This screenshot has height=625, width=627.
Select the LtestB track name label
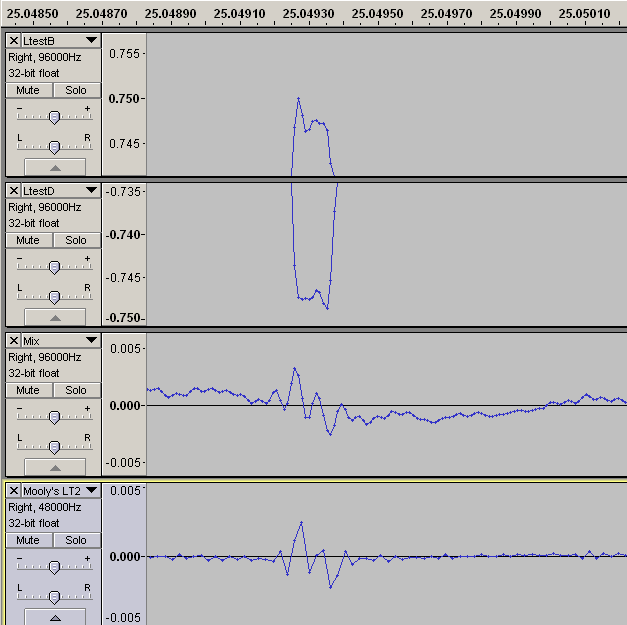[x=38, y=41]
